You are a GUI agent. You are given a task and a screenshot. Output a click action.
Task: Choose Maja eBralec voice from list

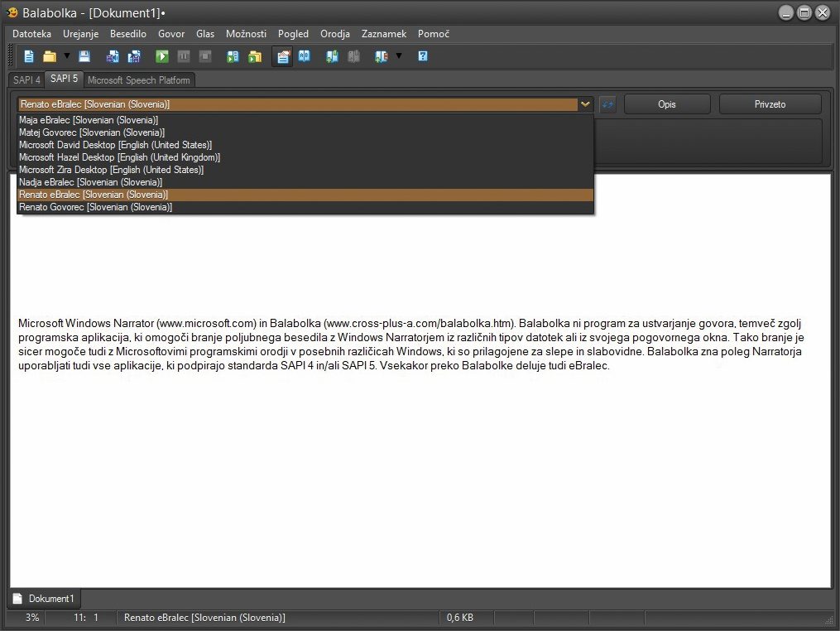tap(305, 120)
